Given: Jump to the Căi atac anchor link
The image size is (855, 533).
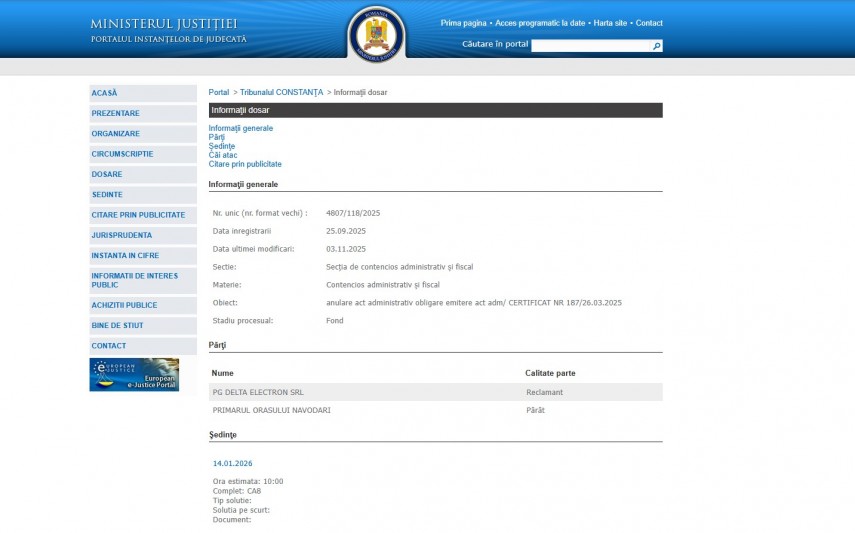Looking at the screenshot, I should (223, 155).
